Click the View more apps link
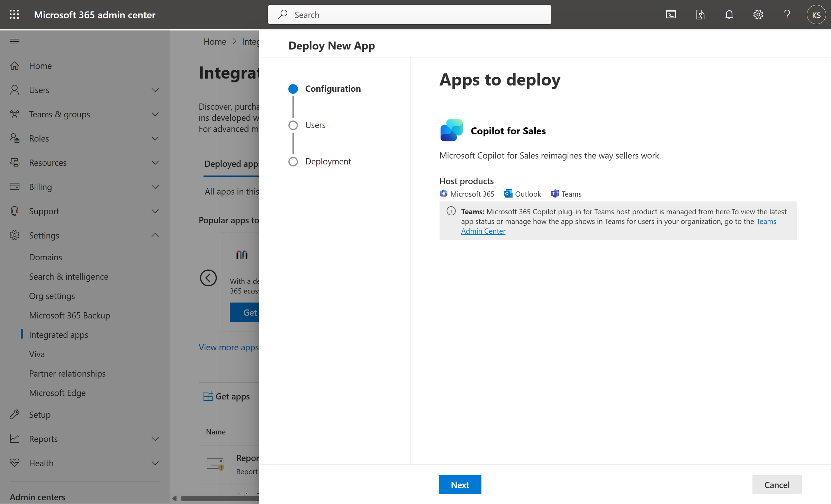 (x=228, y=347)
